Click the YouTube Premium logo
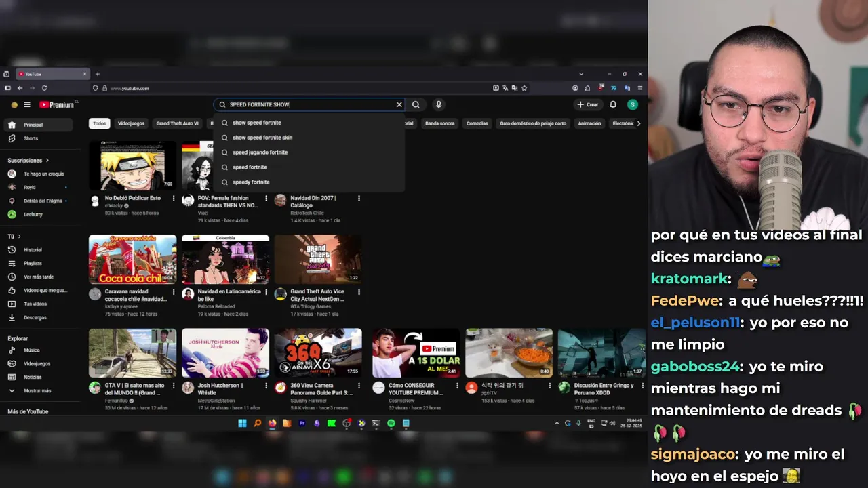This screenshot has height=488, width=868. coord(57,104)
